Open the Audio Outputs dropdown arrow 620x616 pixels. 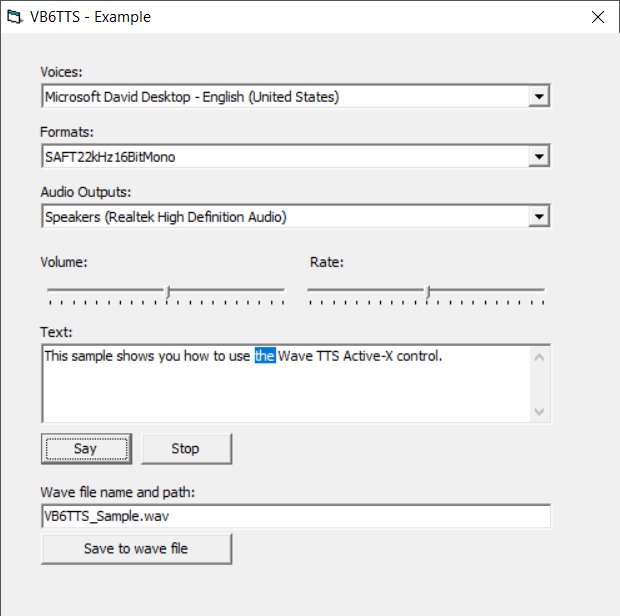(x=539, y=216)
